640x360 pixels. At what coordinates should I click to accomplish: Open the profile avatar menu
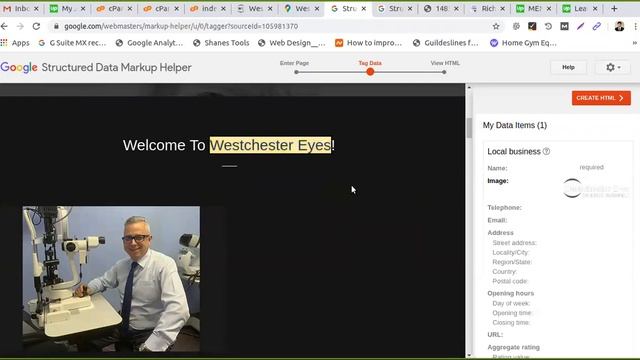tap(619, 26)
